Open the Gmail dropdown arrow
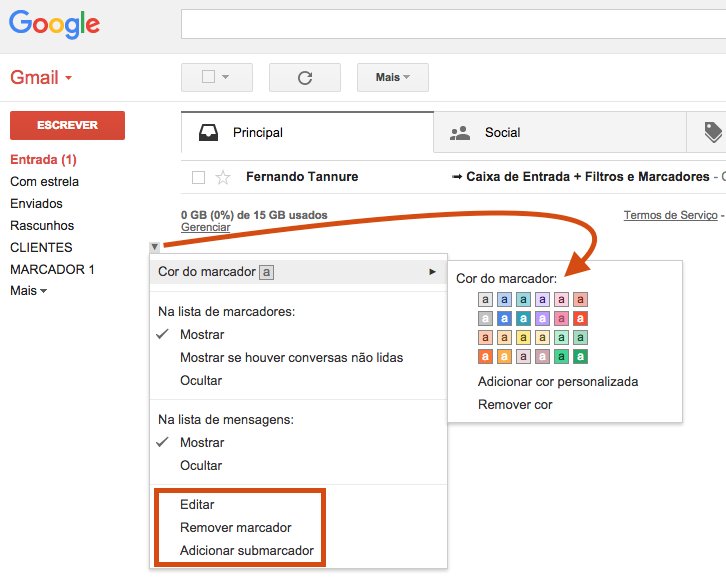 [x=69, y=78]
